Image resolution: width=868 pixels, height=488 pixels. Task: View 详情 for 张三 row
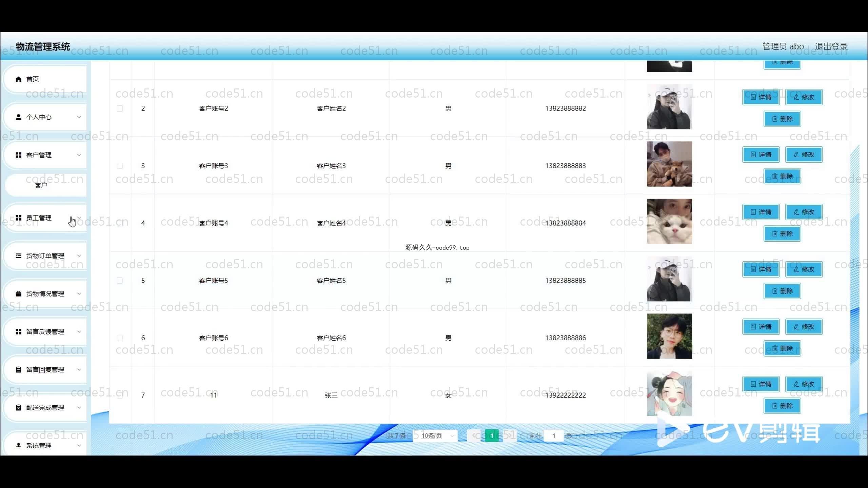761,384
